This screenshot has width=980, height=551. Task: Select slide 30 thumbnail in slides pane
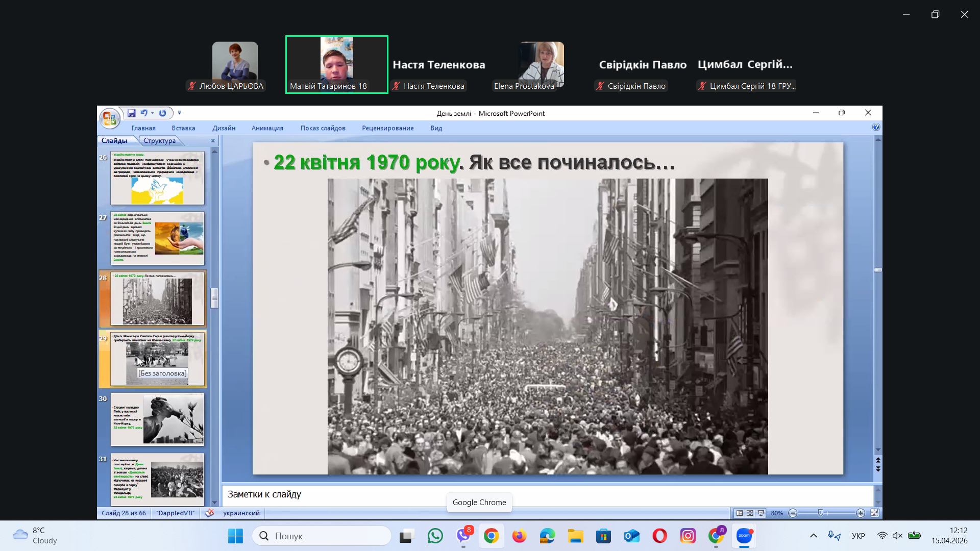157,419
